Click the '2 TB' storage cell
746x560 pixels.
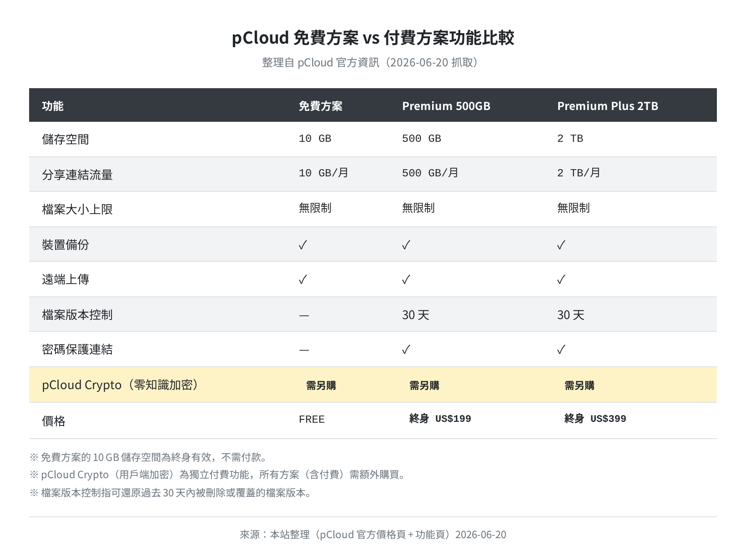(570, 139)
